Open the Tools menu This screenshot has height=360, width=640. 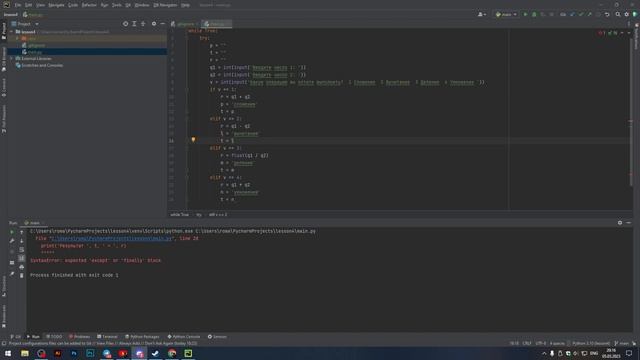click(117, 5)
